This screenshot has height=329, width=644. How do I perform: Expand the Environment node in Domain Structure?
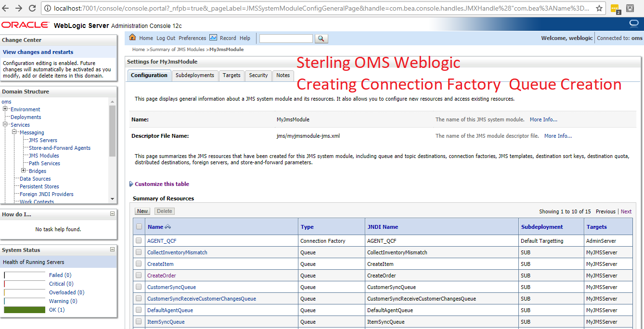click(x=5, y=109)
